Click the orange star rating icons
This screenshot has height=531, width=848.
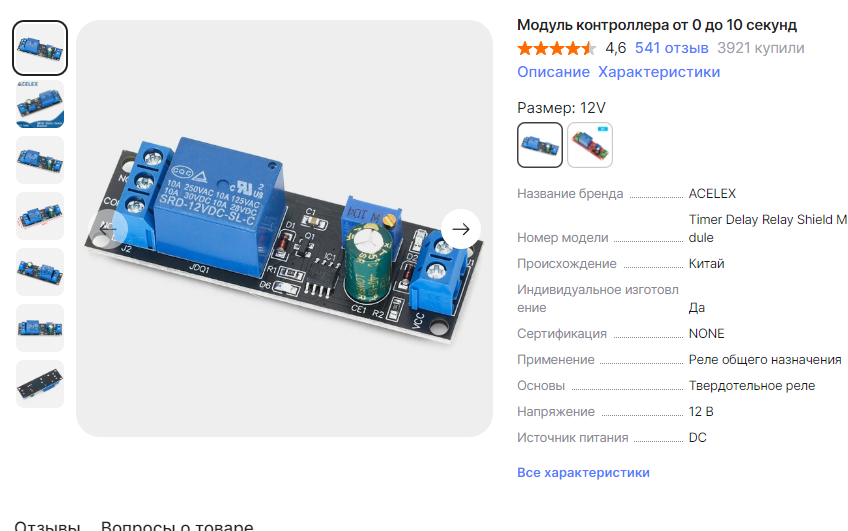pos(556,48)
